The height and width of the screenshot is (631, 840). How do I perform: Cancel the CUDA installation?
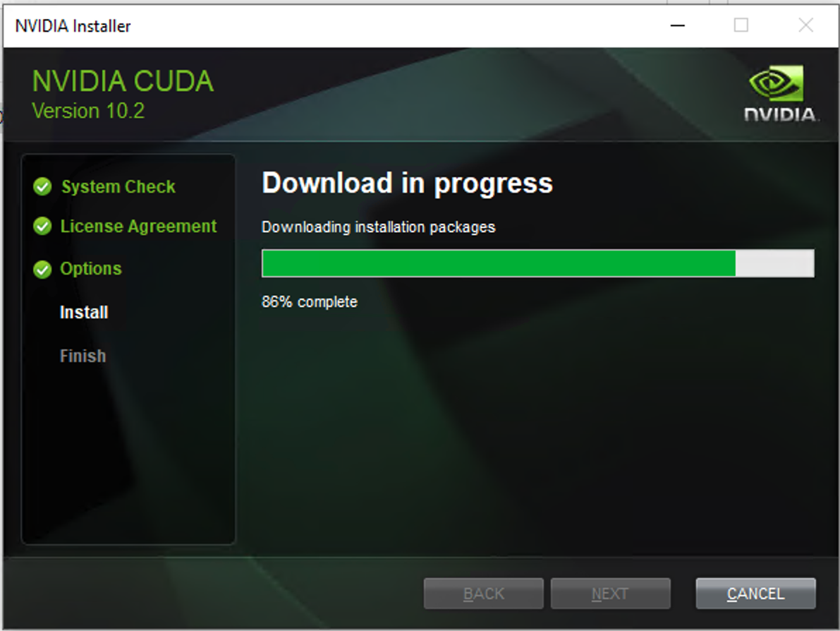click(755, 594)
